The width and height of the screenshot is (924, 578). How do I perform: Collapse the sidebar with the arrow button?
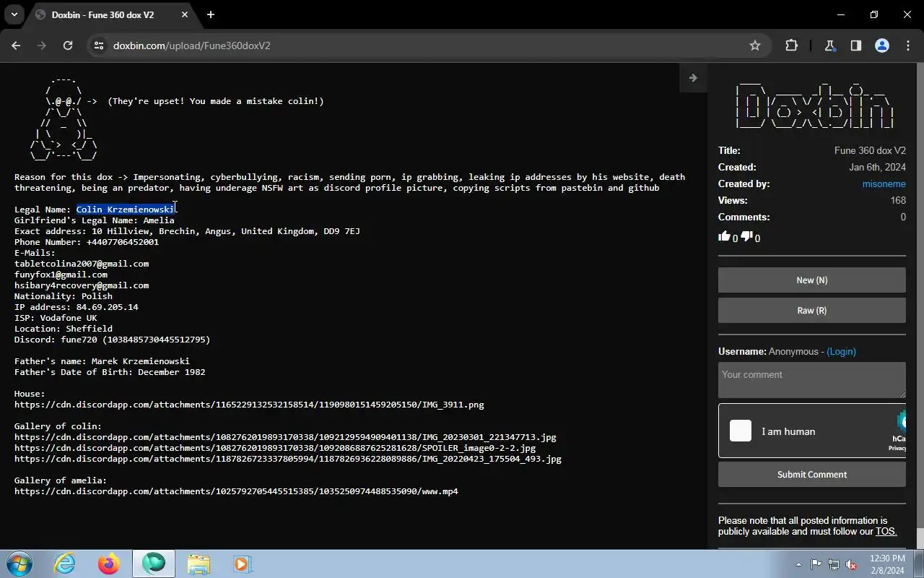tap(693, 78)
